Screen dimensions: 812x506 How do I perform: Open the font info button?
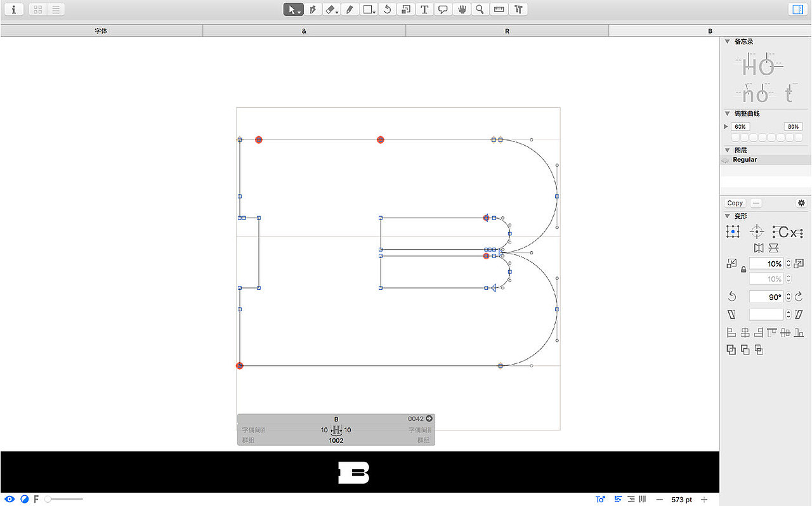(14, 10)
